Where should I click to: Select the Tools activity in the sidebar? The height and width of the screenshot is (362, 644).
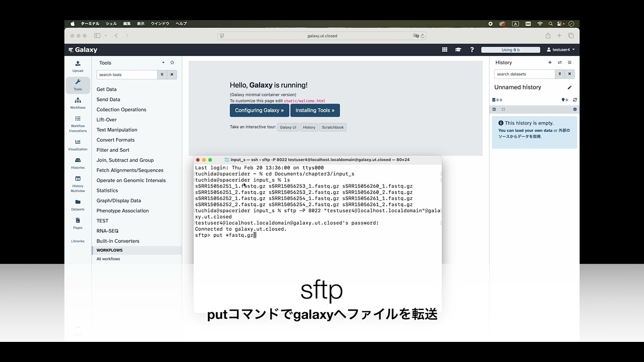pos(77,84)
